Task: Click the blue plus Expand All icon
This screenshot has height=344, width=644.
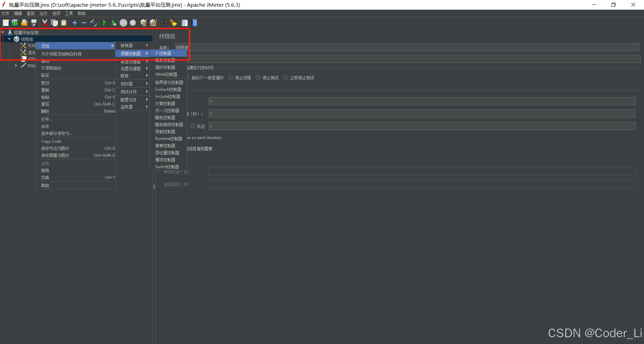Action: click(x=75, y=23)
